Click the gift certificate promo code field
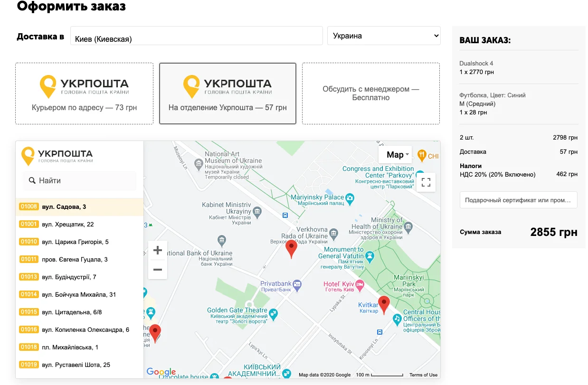588x385 pixels. (518, 200)
